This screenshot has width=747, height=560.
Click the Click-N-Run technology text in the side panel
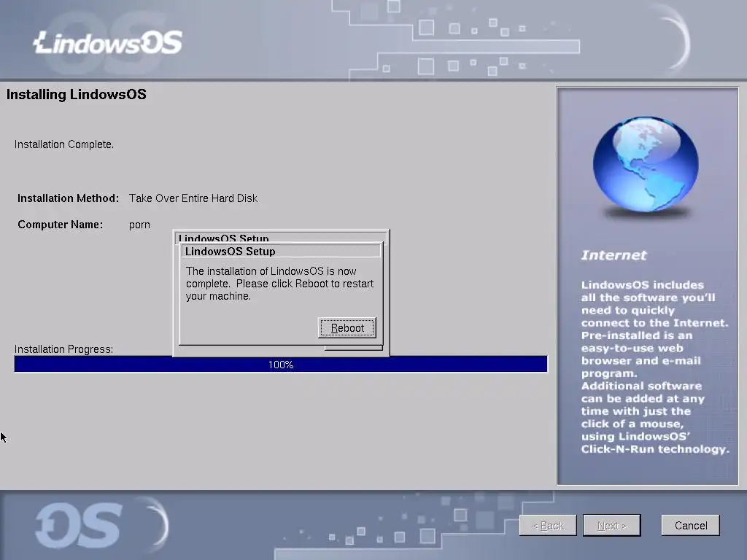pyautogui.click(x=655, y=449)
